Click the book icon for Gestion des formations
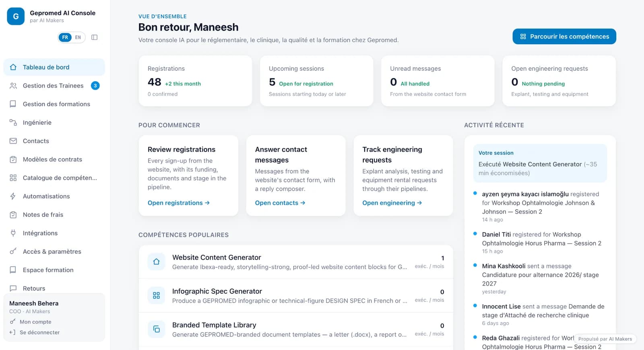 coord(13,104)
